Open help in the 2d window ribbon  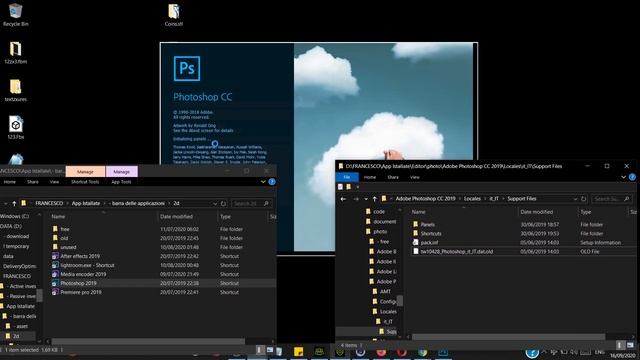[272, 182]
